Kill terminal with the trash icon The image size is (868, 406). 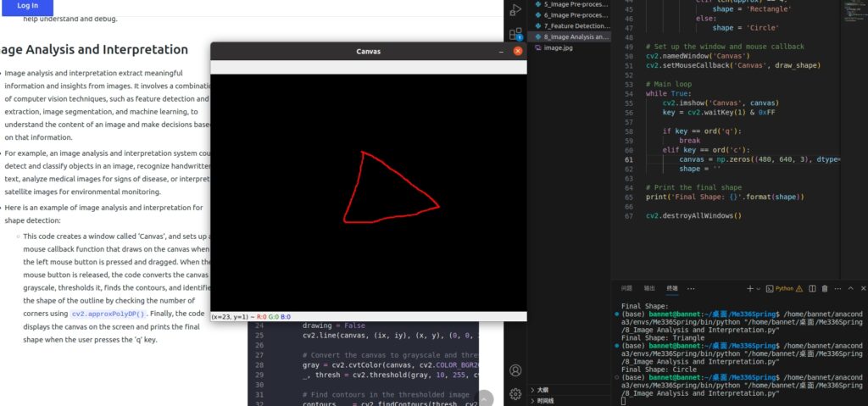[825, 288]
